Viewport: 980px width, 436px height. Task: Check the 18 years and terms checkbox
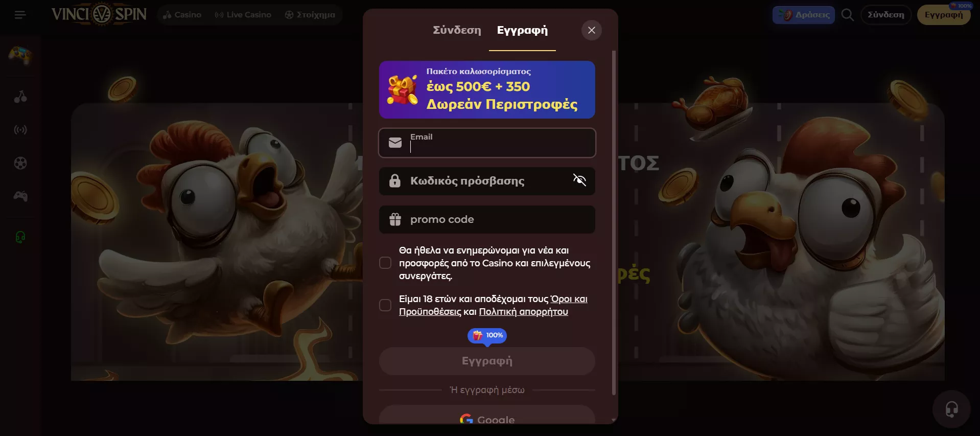tap(385, 305)
